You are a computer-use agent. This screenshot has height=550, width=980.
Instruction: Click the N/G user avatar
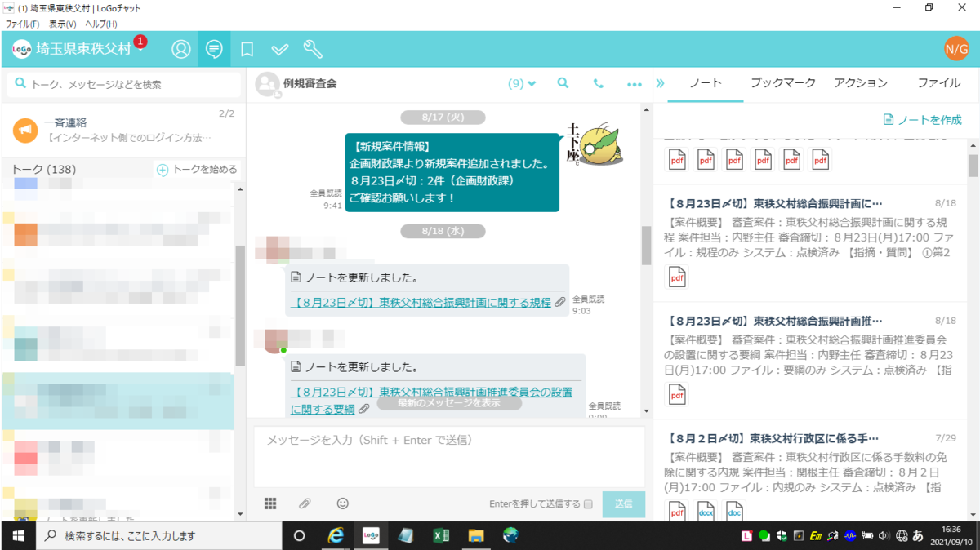956,49
